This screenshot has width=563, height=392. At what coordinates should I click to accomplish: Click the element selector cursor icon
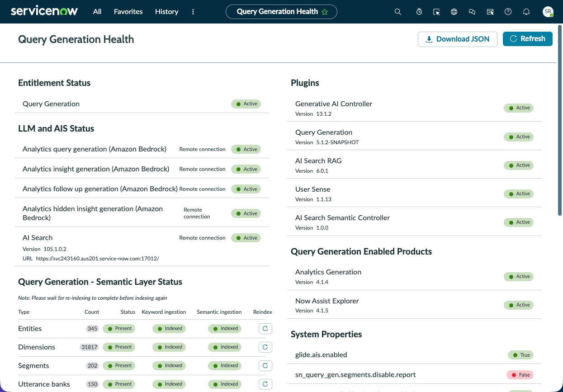click(x=436, y=12)
